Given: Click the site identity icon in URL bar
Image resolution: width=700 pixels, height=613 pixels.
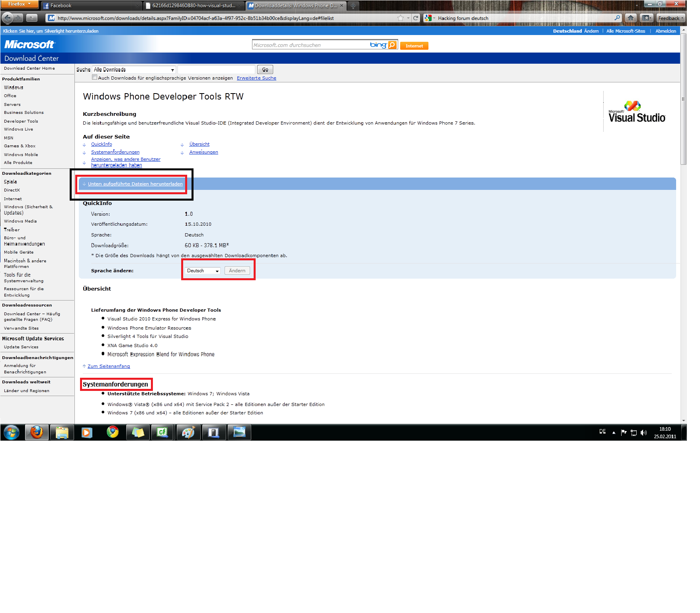Looking at the screenshot, I should point(51,18).
